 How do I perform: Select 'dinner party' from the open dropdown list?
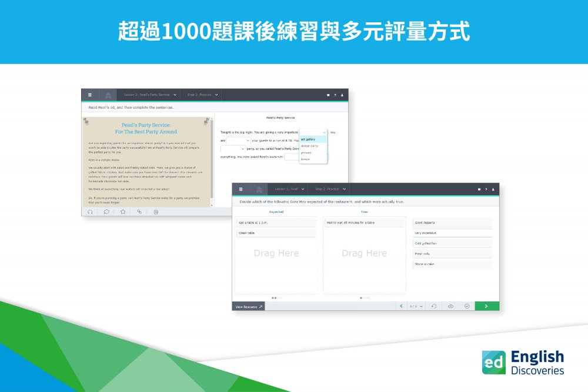click(x=310, y=146)
